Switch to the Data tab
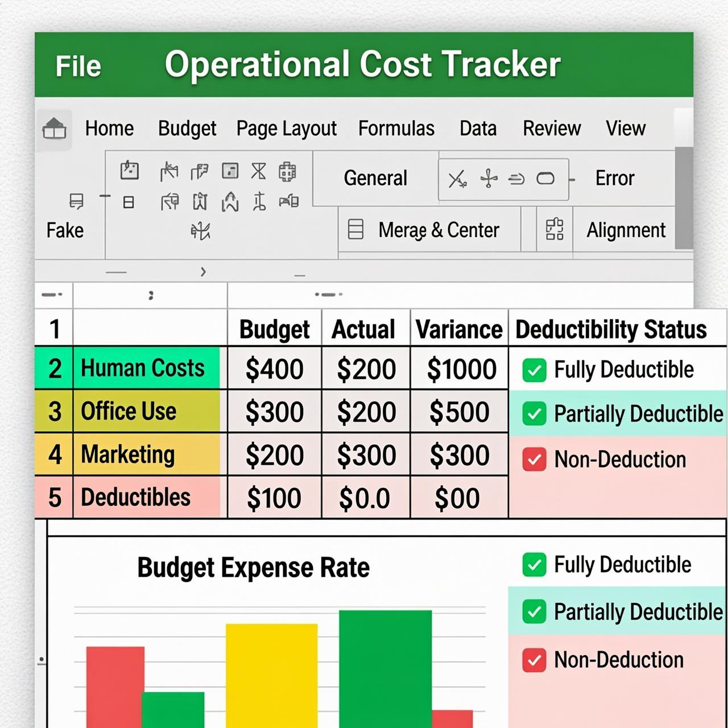This screenshot has height=728, width=728. pyautogui.click(x=478, y=129)
